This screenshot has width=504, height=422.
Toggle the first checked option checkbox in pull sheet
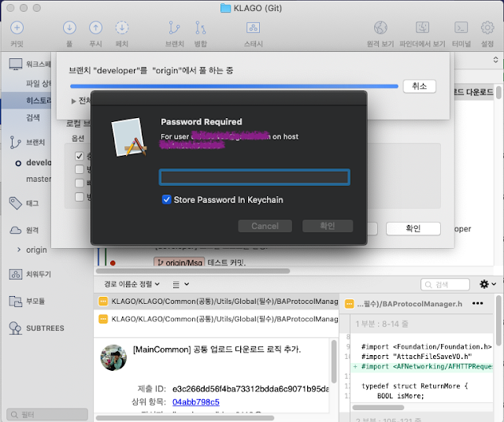(x=79, y=156)
